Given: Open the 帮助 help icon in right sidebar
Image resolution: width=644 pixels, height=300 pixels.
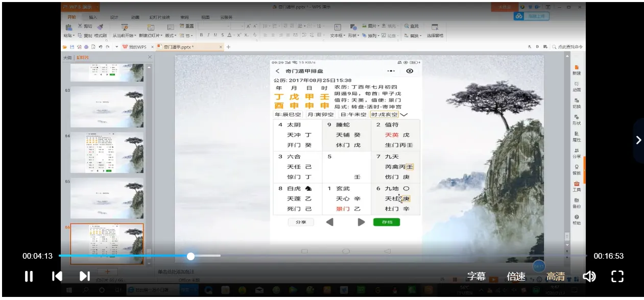Looking at the screenshot, I should click(577, 220).
